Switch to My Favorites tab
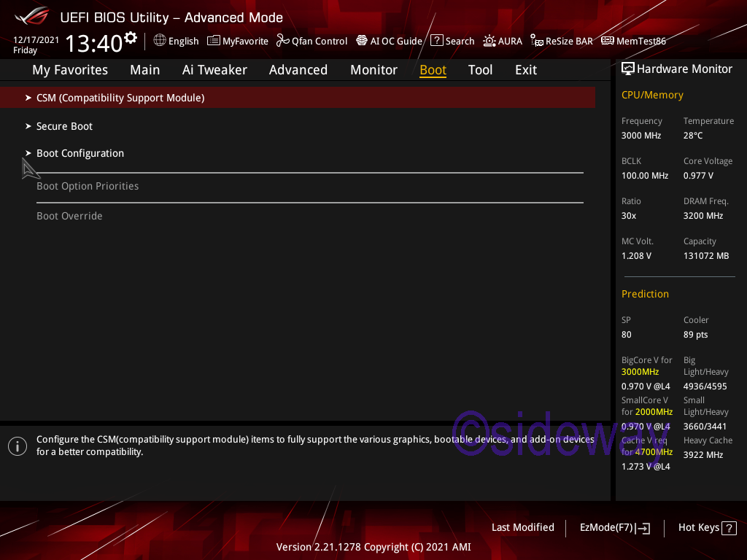Image resolution: width=747 pixels, height=560 pixels. click(70, 70)
